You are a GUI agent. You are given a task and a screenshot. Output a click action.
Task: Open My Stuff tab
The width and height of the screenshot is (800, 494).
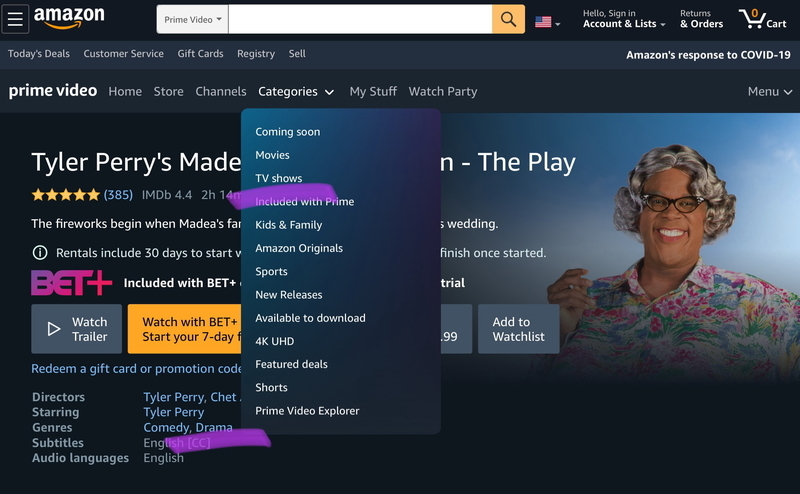coord(373,91)
